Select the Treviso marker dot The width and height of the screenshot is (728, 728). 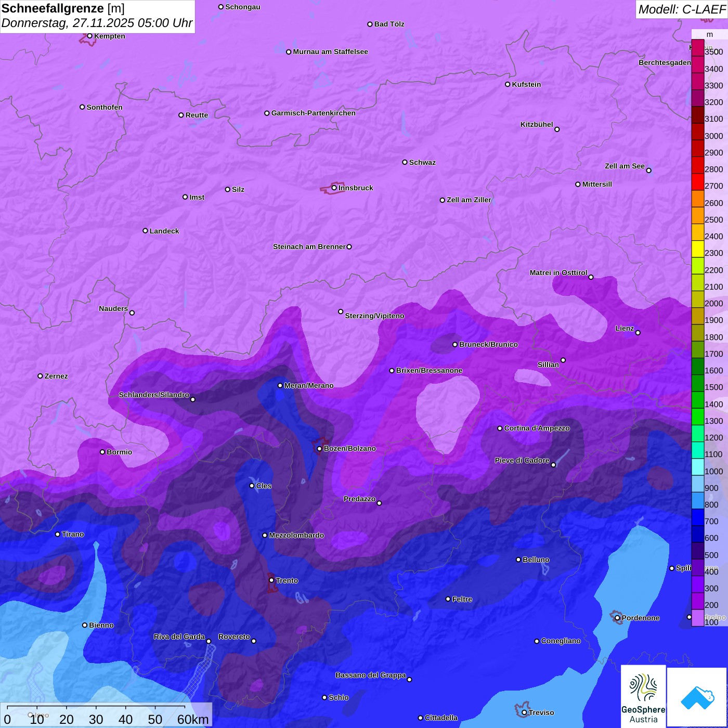point(524,712)
